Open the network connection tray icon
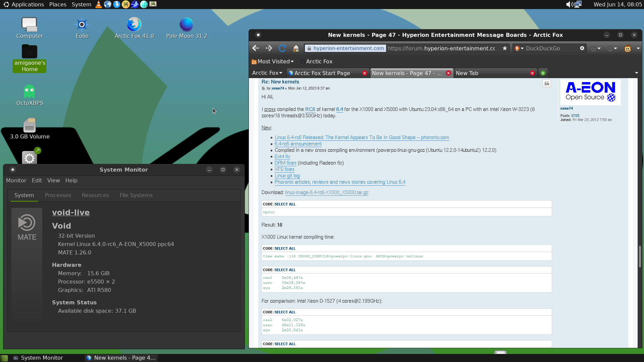The height and width of the screenshot is (362, 644). coord(578,4)
